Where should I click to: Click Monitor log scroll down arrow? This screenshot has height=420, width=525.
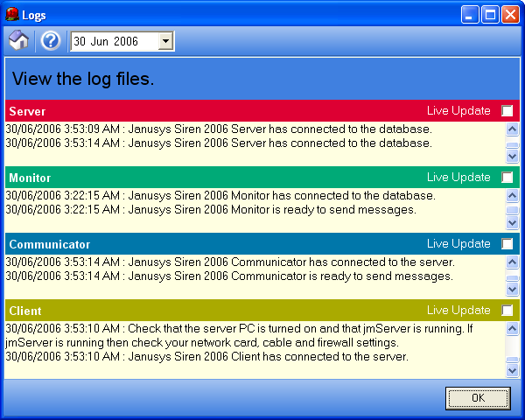[x=512, y=222]
